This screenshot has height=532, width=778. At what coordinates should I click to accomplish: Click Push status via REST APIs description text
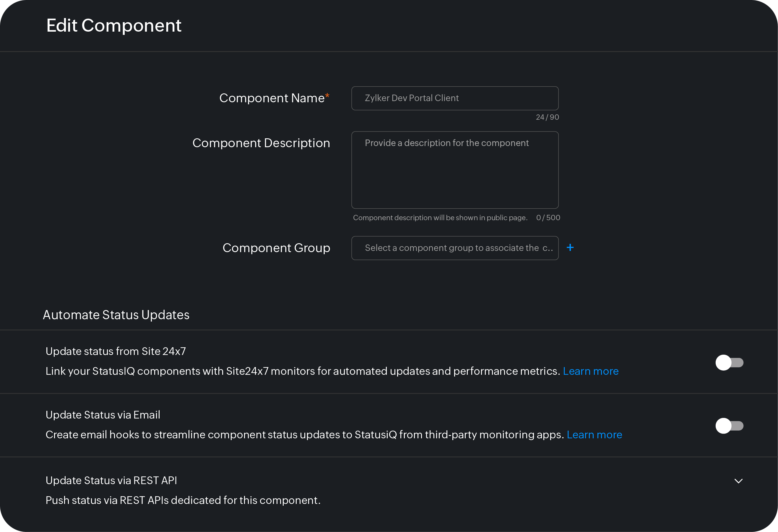pyautogui.click(x=183, y=500)
